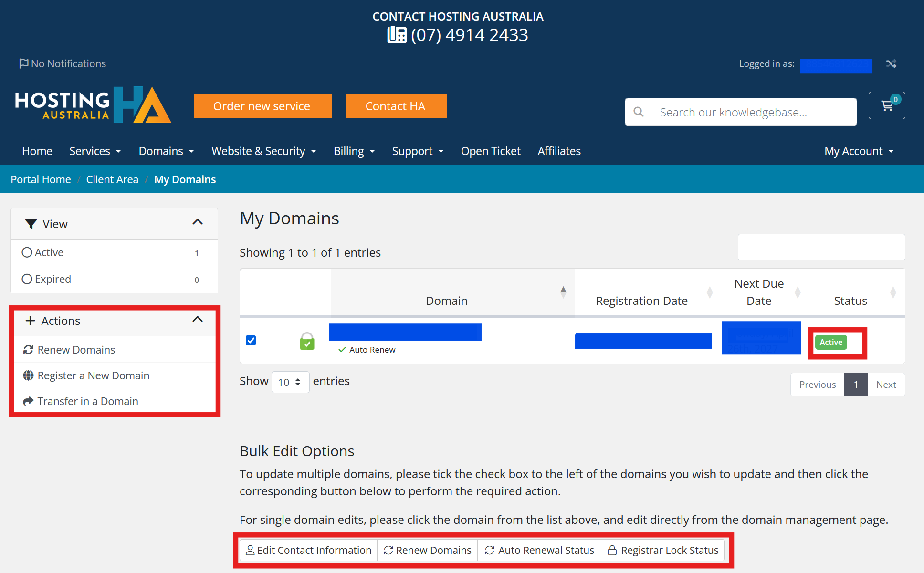This screenshot has height=573, width=924.
Task: Click the Contact HA button
Action: point(396,105)
